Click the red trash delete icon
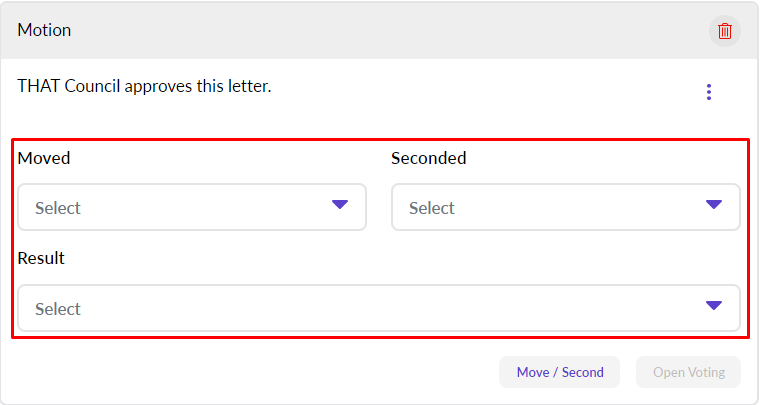The width and height of the screenshot is (765, 405). pos(725,31)
